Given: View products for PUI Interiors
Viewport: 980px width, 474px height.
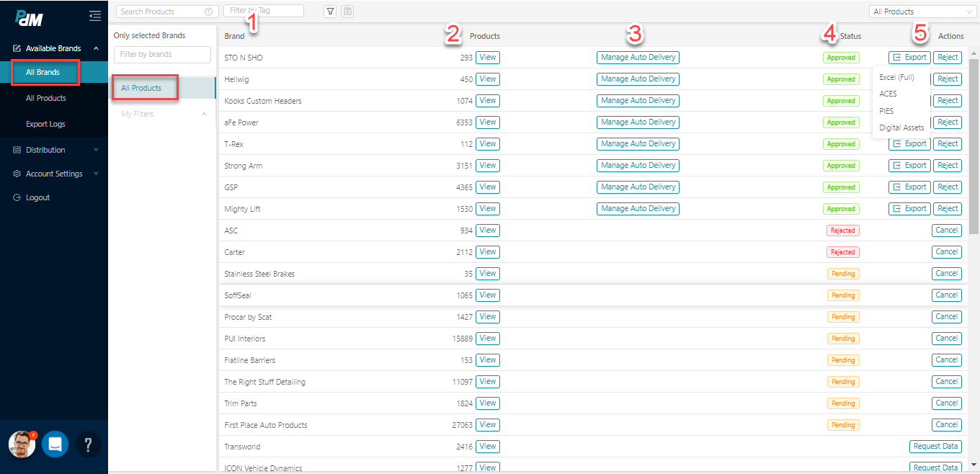Looking at the screenshot, I should pyautogui.click(x=488, y=339).
